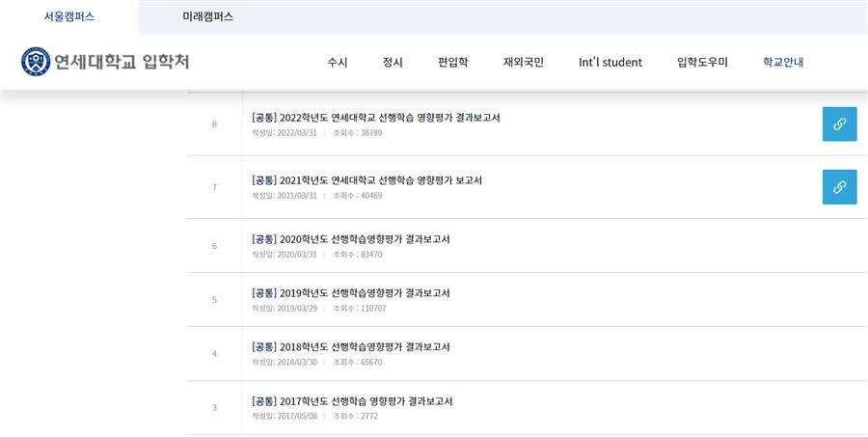Open link icon for 2021학년도 report

[839, 187]
